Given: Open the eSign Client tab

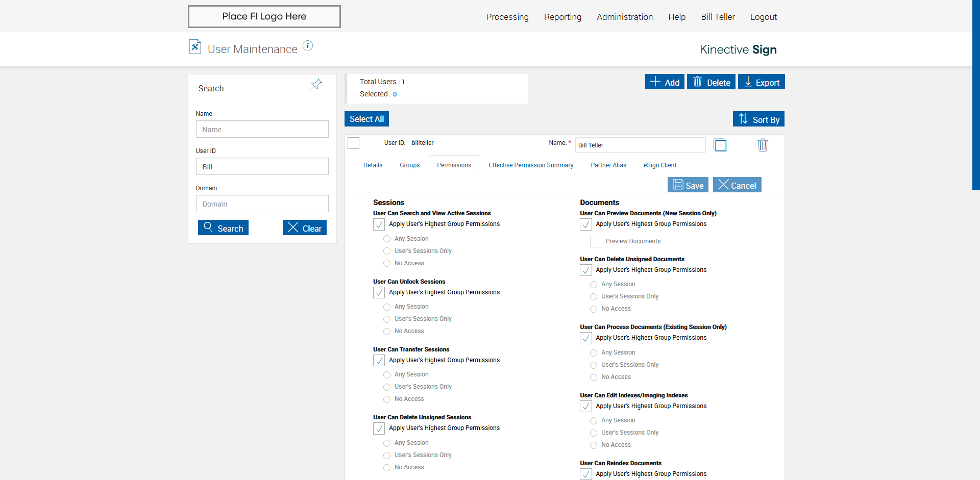Looking at the screenshot, I should [x=659, y=165].
